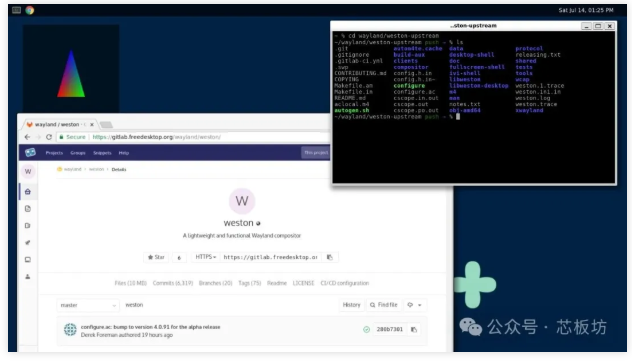Copy the repository clone URL
This screenshot has height=361, width=632.
(330, 257)
